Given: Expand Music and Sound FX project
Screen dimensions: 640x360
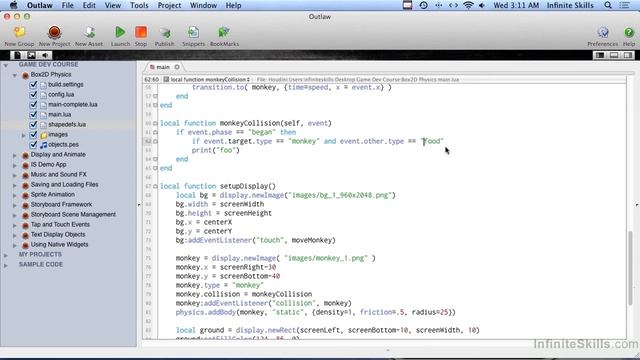Looking at the screenshot, I should point(15,175).
